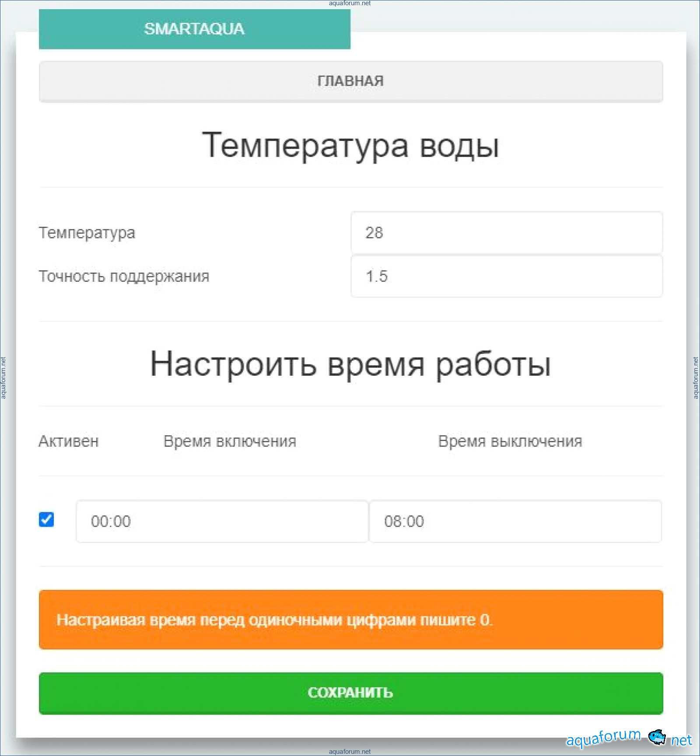Click the fish icon in aquaforum logo
Viewport: 700px width, 756px height.
tap(657, 737)
